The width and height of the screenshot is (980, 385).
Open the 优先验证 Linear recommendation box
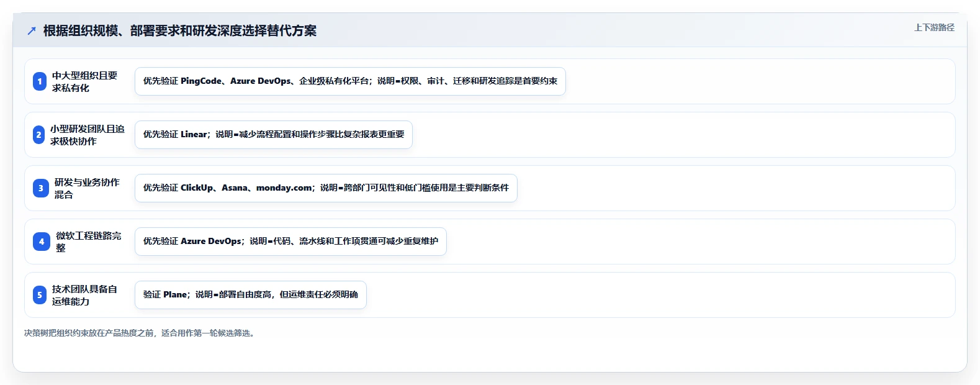click(x=274, y=135)
